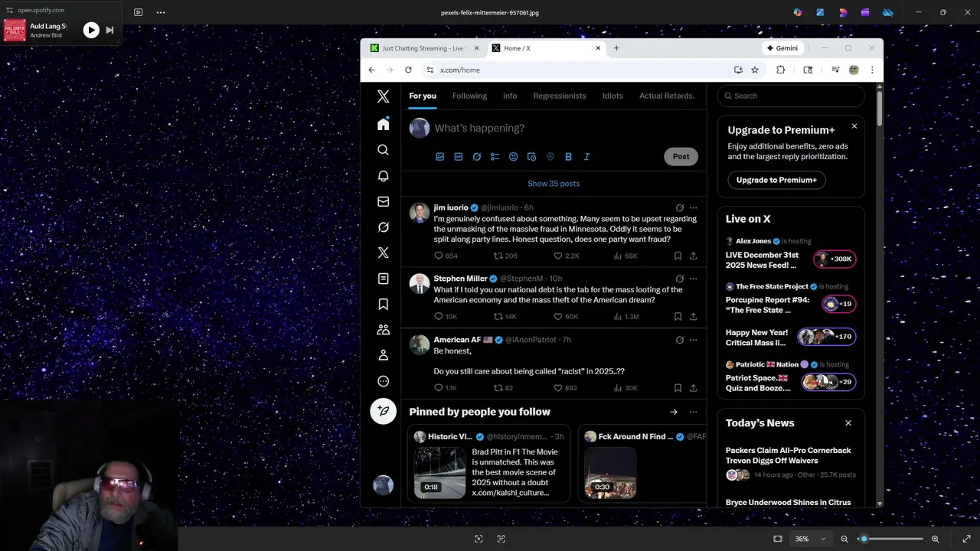This screenshot has width=980, height=551.
Task: Open Profile person icon in X sidebar
Action: point(384,356)
